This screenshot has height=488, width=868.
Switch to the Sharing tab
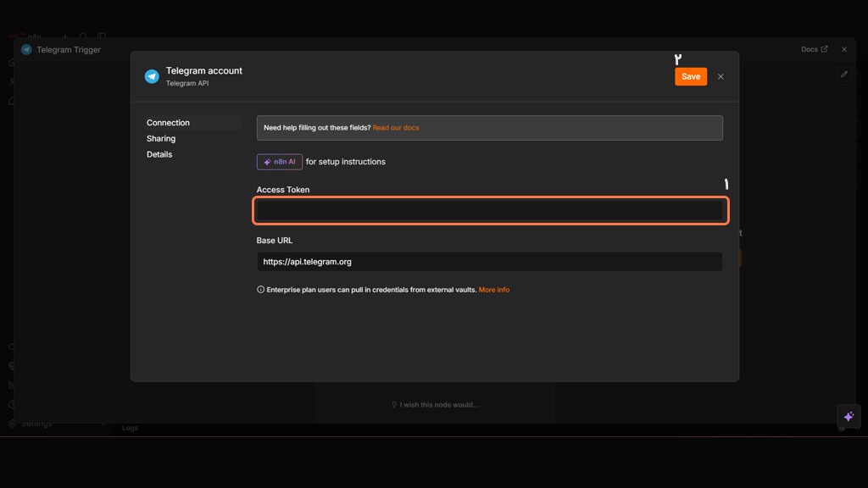pos(161,138)
